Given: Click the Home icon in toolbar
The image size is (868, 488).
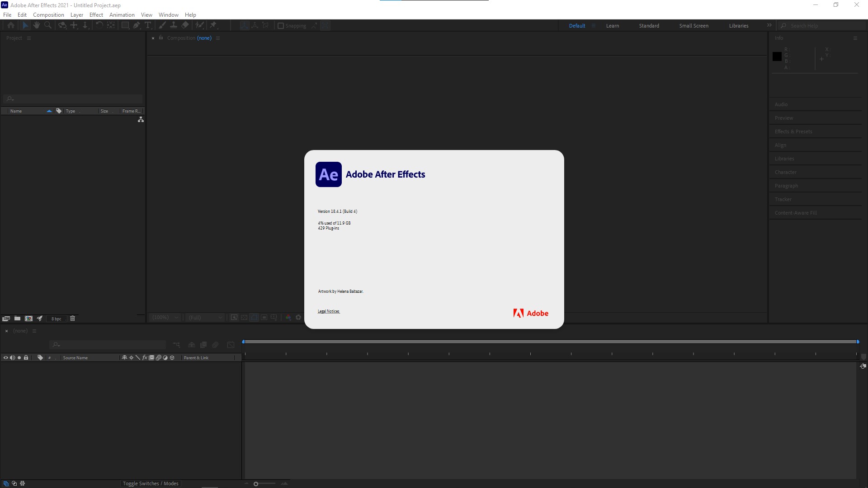Looking at the screenshot, I should click(x=11, y=25).
